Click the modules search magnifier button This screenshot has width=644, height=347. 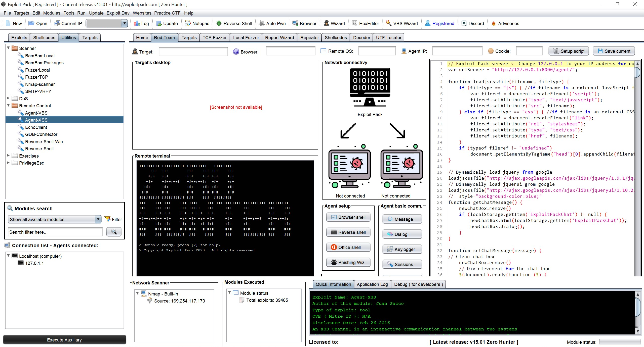point(114,232)
